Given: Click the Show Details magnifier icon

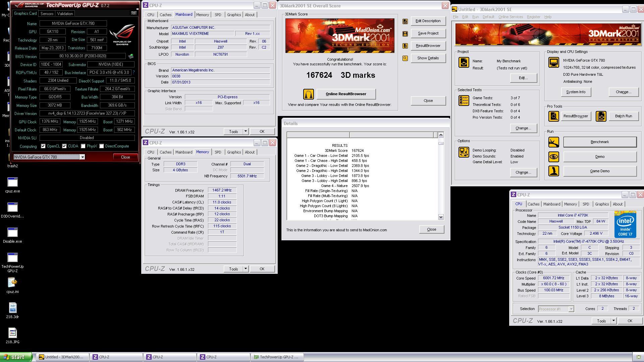Looking at the screenshot, I should 405,58.
